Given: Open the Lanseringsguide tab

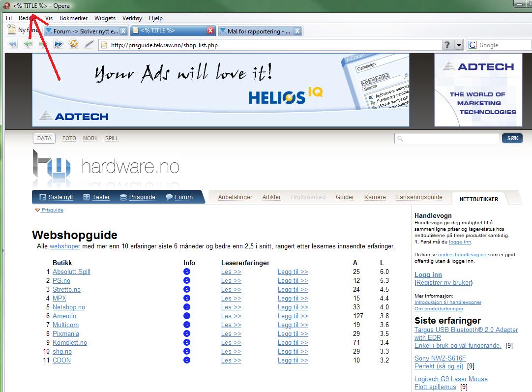Looking at the screenshot, I should click(419, 197).
